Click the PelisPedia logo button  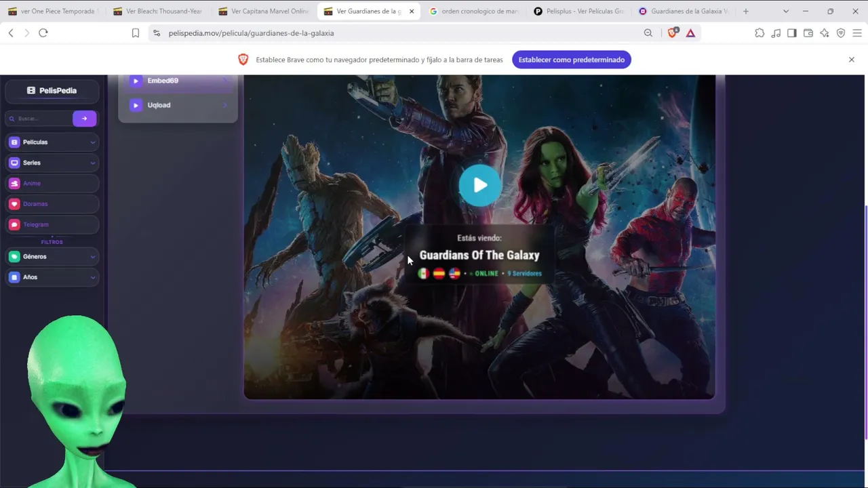click(x=52, y=90)
